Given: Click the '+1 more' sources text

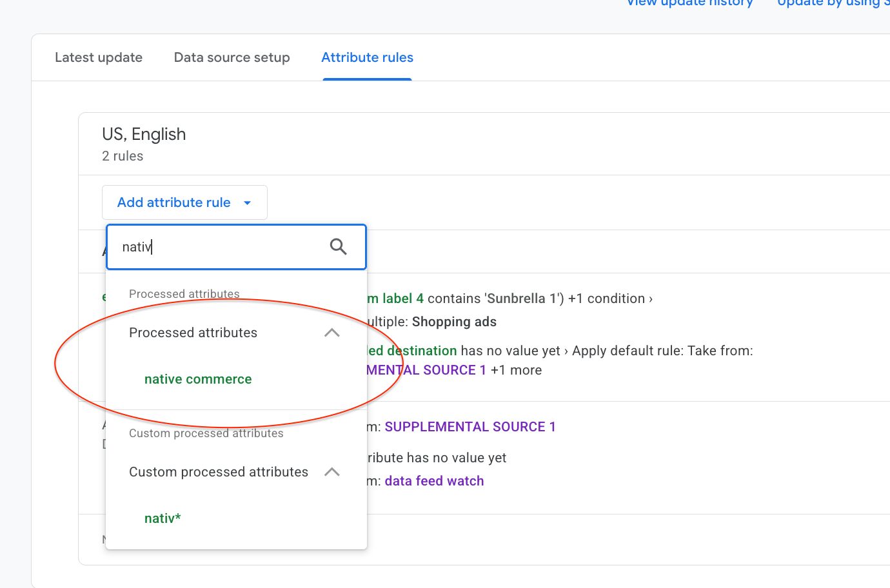Looking at the screenshot, I should (516, 370).
